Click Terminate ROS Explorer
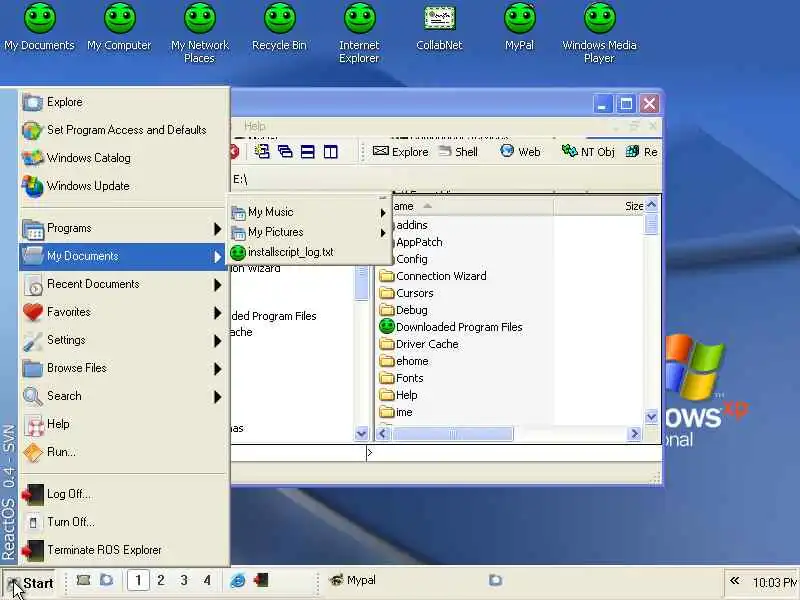This screenshot has width=800, height=600. click(124, 551)
